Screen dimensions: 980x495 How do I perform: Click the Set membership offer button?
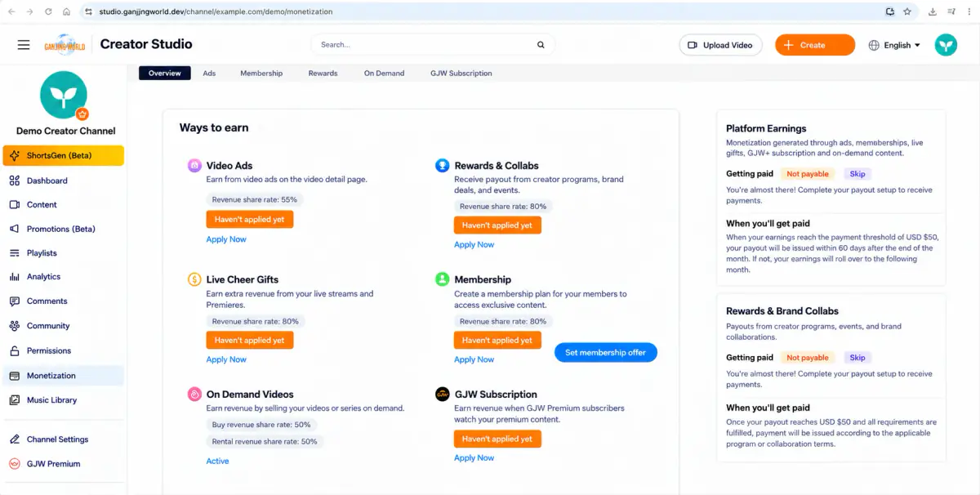[605, 353]
